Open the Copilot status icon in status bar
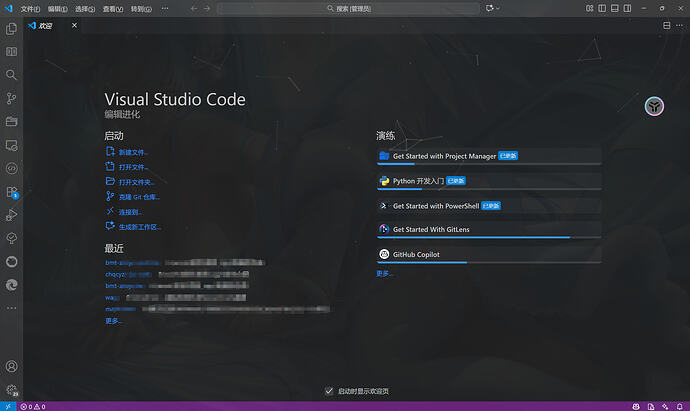This screenshot has width=690, height=411. [636, 407]
